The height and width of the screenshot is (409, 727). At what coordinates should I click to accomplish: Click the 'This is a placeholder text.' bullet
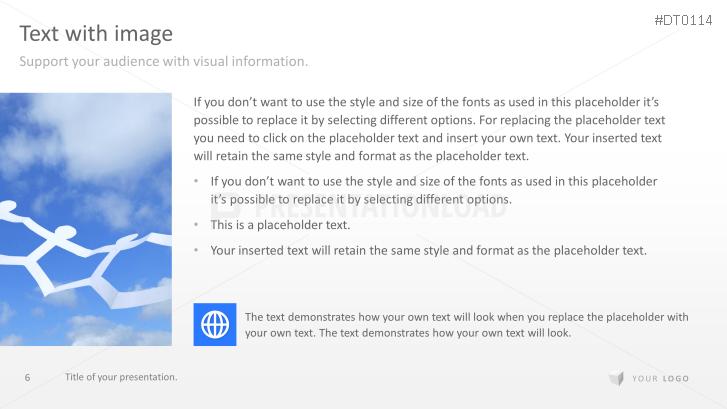point(280,225)
